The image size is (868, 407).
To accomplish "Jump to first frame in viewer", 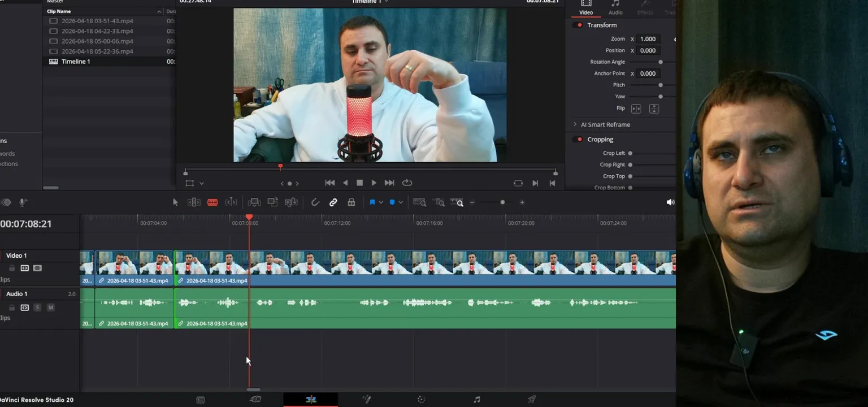I will (x=330, y=183).
